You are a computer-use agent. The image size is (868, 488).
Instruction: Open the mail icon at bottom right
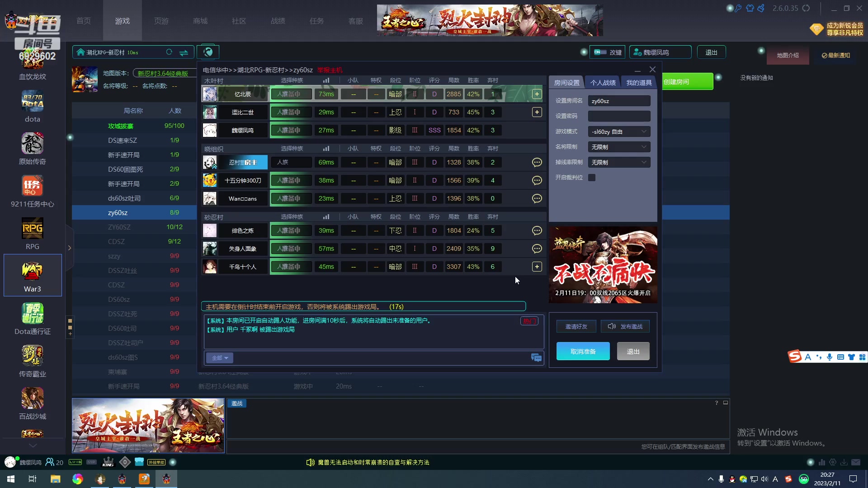(856, 462)
